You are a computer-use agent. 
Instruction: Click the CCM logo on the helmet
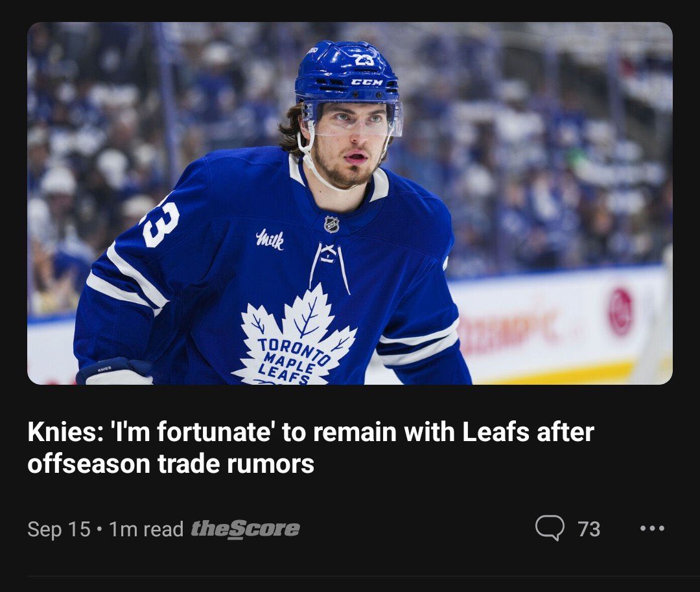pyautogui.click(x=367, y=82)
